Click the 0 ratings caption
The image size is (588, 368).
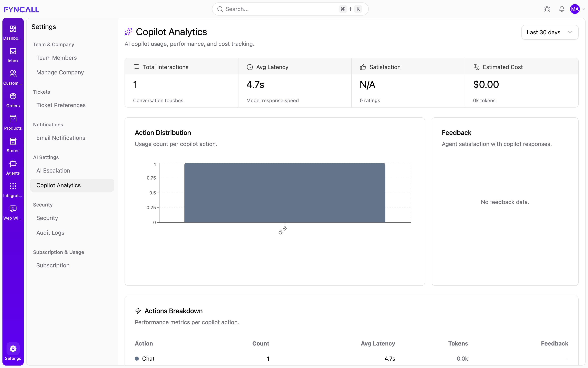[370, 101]
